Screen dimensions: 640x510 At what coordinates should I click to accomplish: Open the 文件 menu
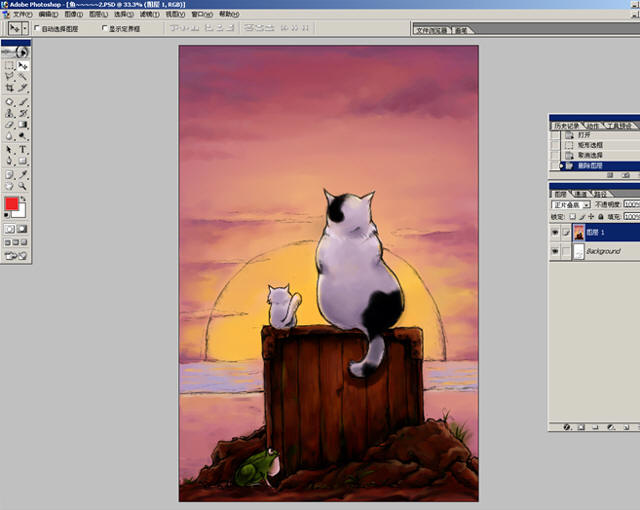point(22,14)
